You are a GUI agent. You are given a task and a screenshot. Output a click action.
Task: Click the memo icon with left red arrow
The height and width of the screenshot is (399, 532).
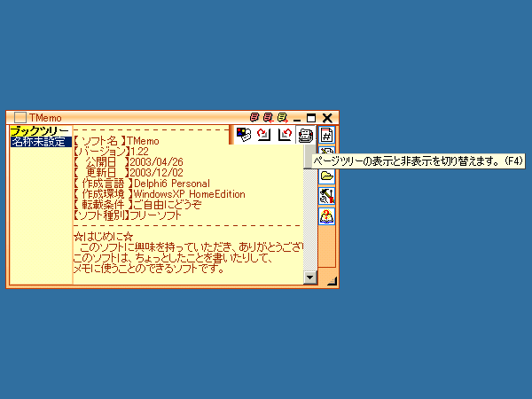click(x=268, y=117)
